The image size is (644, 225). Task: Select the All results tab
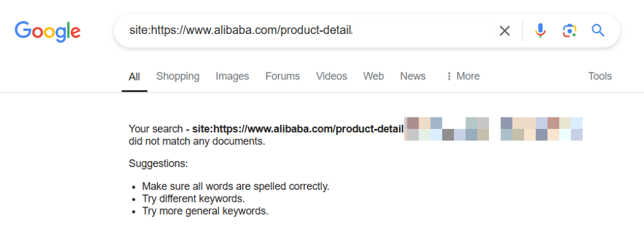134,76
